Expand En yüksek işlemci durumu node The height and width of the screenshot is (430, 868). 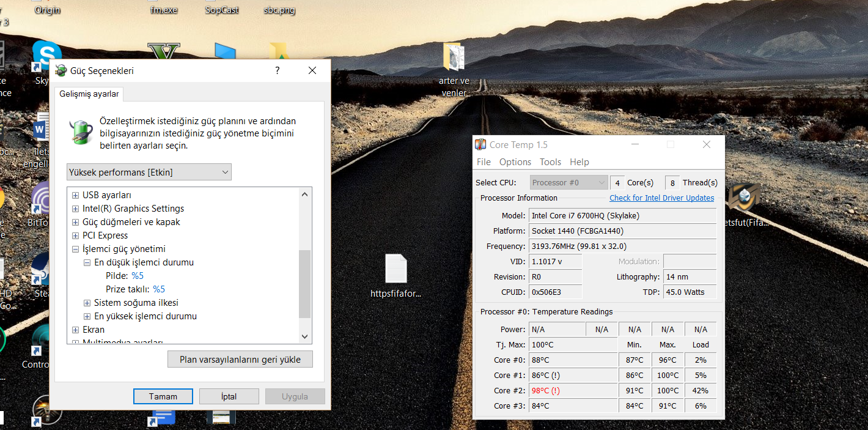point(87,316)
